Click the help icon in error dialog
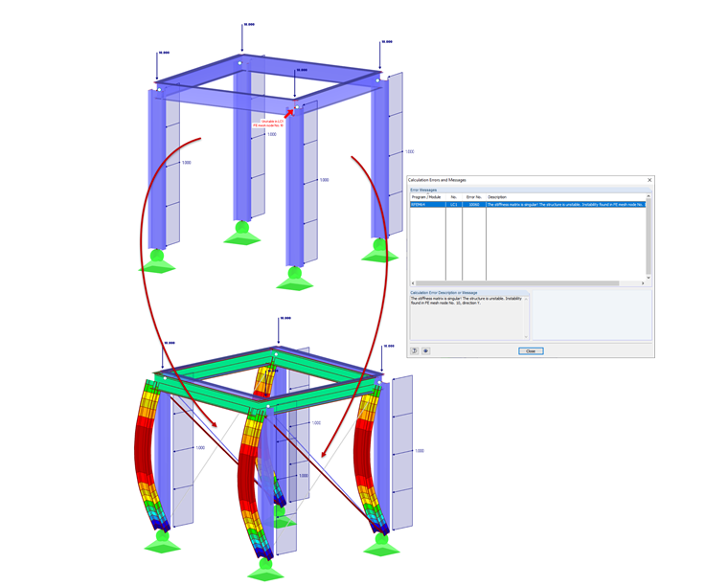Viewport: 728px width, 586px height. [415, 351]
